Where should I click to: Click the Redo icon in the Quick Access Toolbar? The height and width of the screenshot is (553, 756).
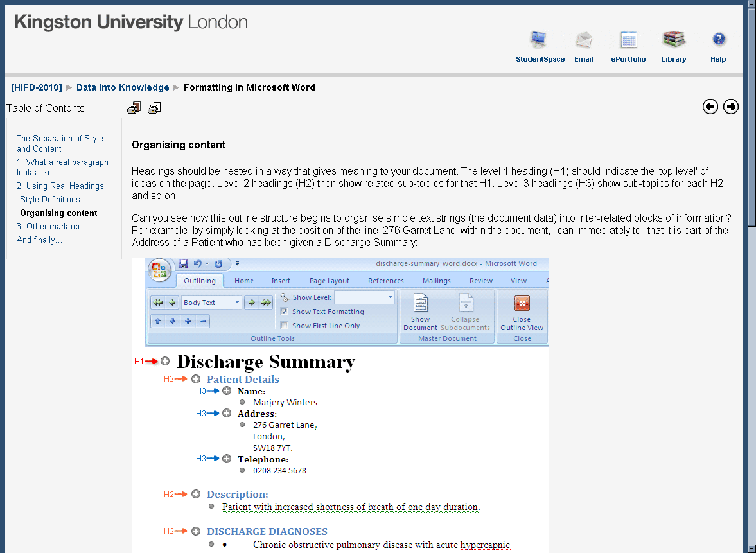(x=218, y=264)
